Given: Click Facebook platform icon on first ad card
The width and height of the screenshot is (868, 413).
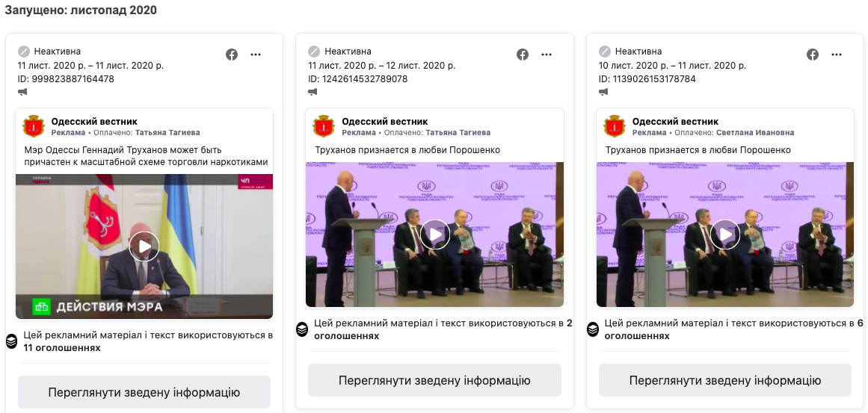Looking at the screenshot, I should click(232, 55).
